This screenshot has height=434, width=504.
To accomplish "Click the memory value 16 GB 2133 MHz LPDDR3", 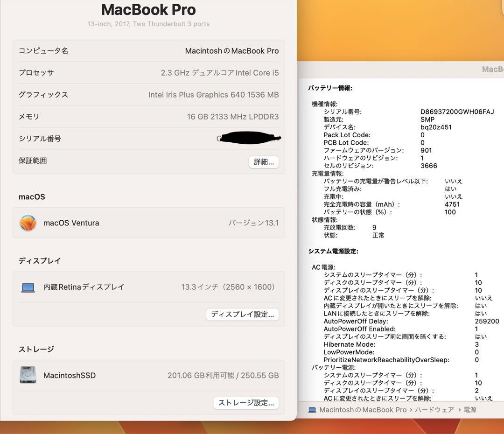I will coord(233,117).
